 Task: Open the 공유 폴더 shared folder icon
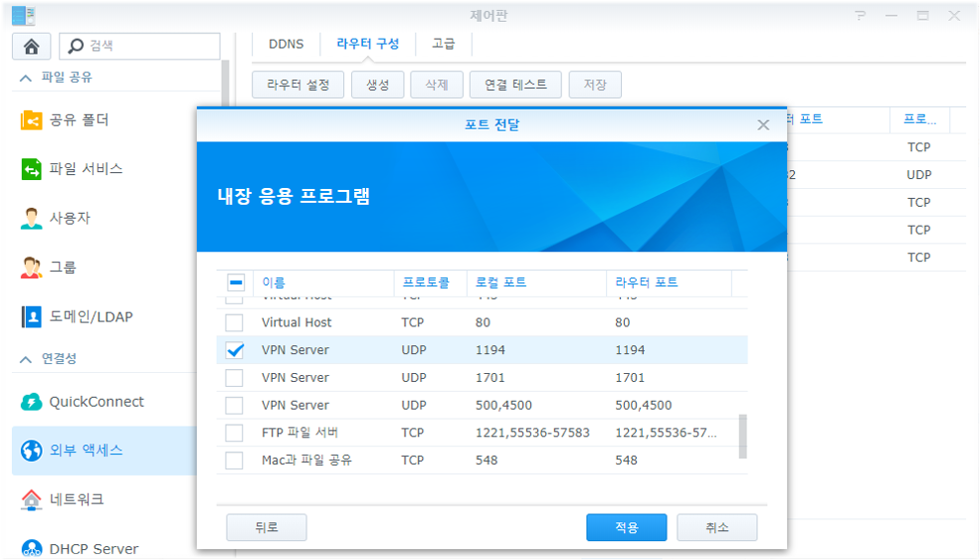tap(31, 120)
